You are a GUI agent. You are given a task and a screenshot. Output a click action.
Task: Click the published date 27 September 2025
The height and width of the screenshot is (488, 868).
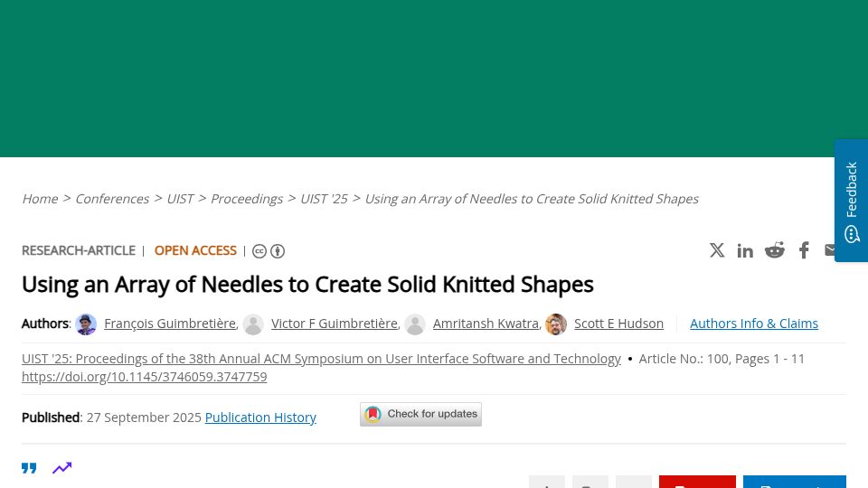144,418
